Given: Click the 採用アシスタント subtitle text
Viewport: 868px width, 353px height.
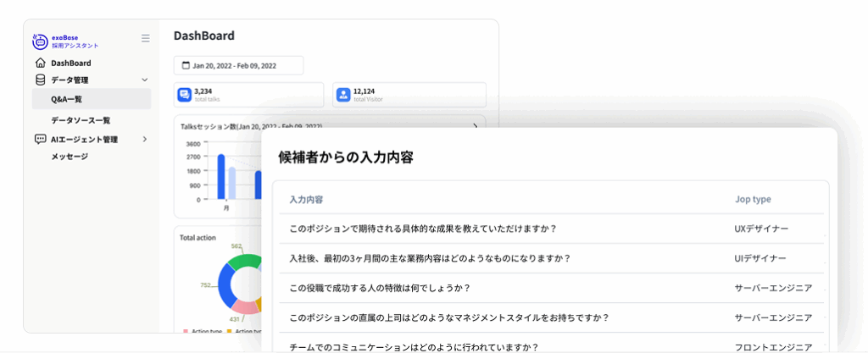Looking at the screenshot, I should pos(75,46).
